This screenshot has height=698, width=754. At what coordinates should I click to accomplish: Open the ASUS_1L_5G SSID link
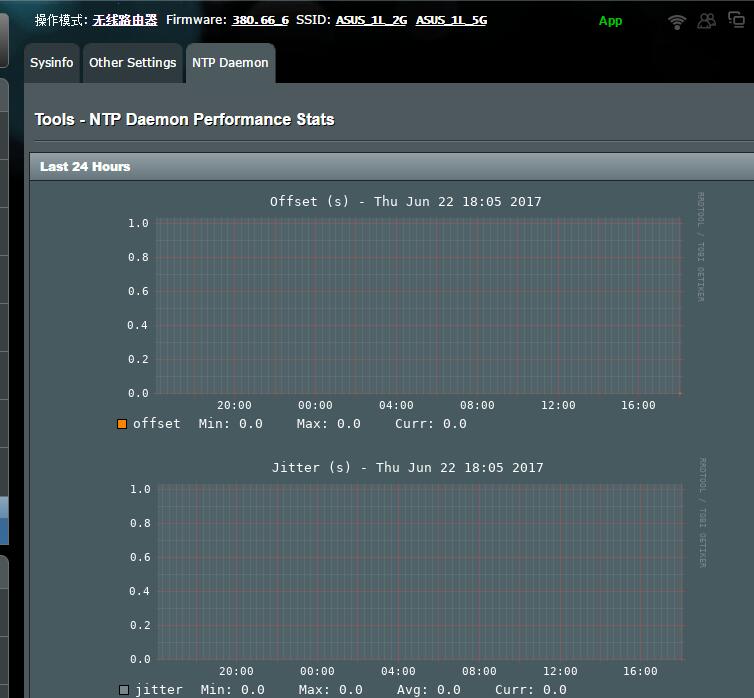tap(451, 20)
